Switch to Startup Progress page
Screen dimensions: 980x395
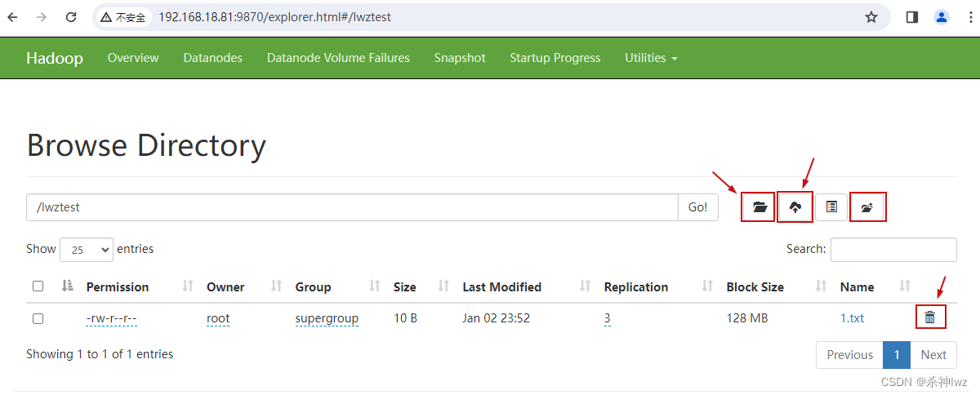coord(555,58)
